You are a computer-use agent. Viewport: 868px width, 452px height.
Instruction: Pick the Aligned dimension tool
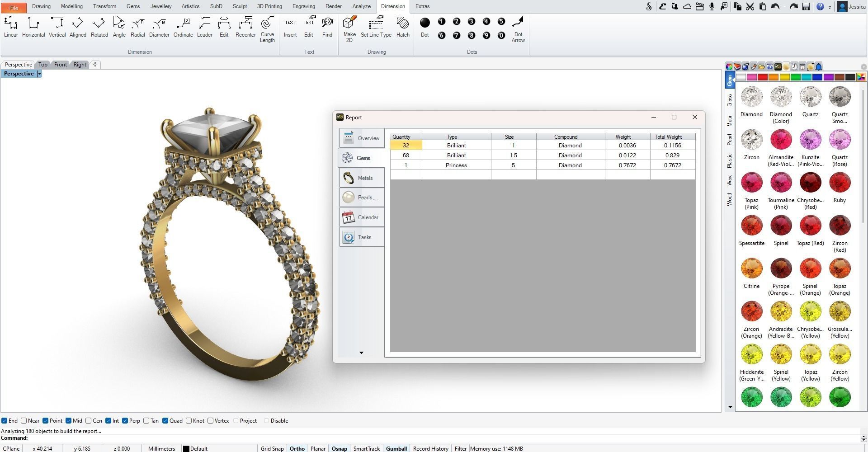point(78,27)
